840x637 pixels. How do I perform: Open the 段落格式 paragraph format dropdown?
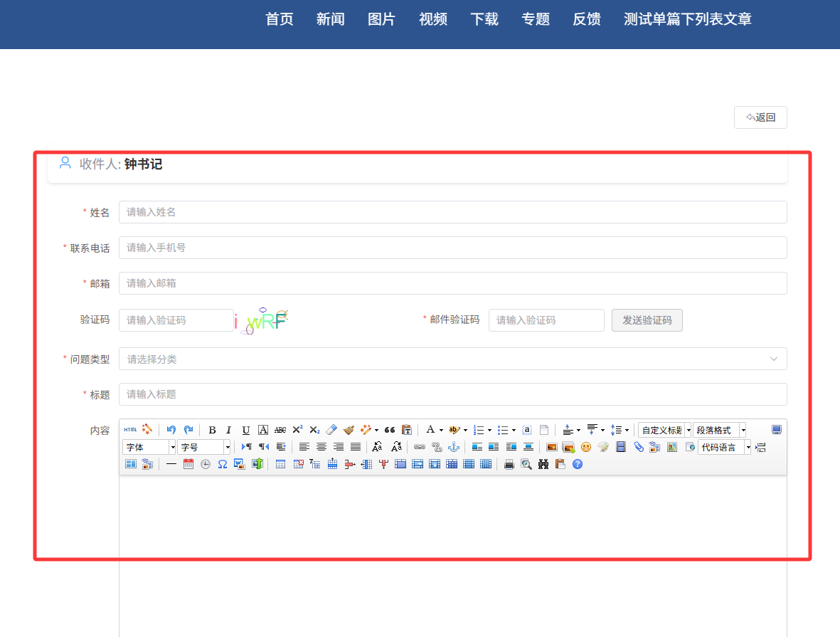pos(719,430)
